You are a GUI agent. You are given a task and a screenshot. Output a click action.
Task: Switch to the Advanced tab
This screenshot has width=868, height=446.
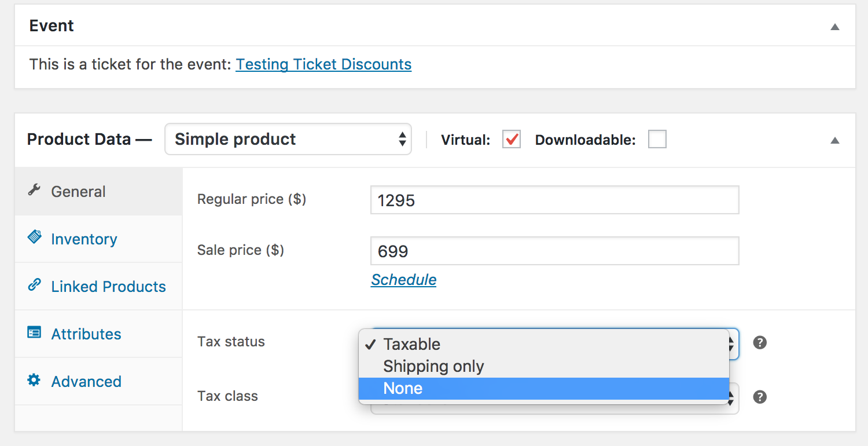[86, 381]
